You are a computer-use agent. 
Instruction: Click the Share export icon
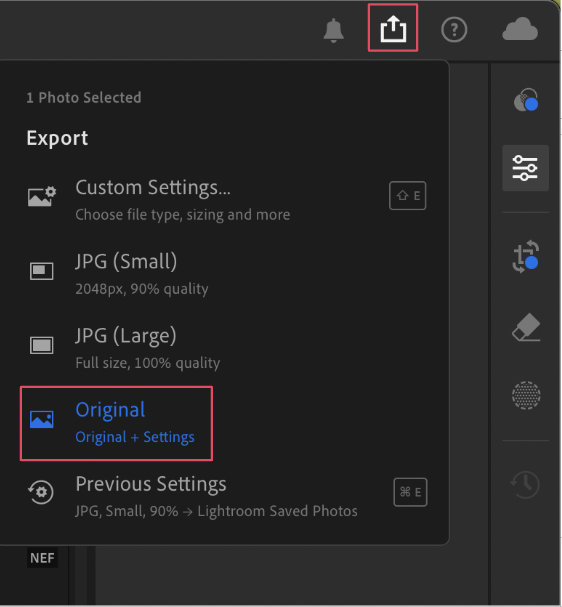pos(393,28)
